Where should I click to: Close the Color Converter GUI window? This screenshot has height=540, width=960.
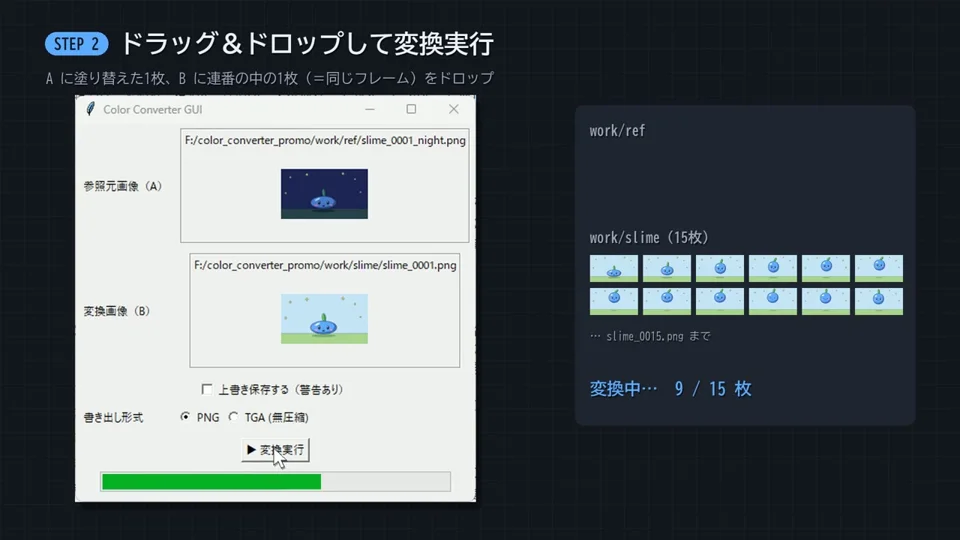[x=454, y=109]
